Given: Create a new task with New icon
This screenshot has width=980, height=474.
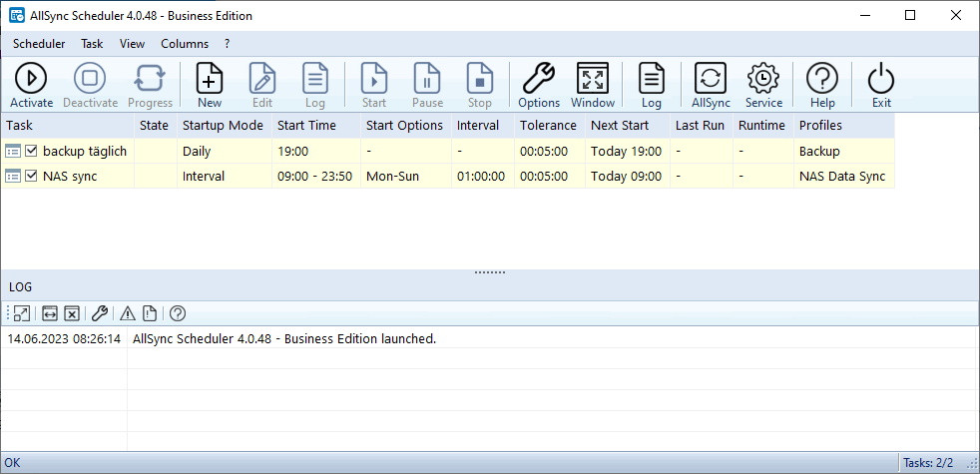Looking at the screenshot, I should [x=210, y=85].
